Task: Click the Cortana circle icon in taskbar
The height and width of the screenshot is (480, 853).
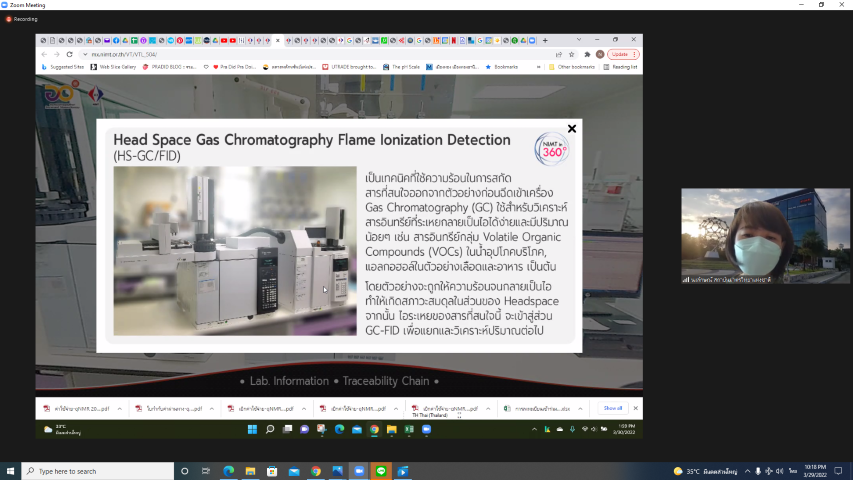Action: [x=184, y=471]
